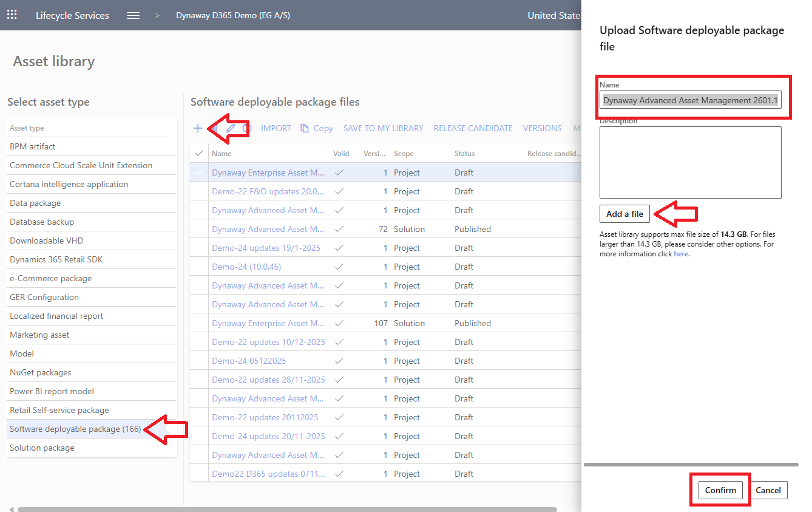Screen dimensions: 812x512
Task: Toggle selection of first Dynaway Enterprise Asset row
Action: tap(199, 172)
